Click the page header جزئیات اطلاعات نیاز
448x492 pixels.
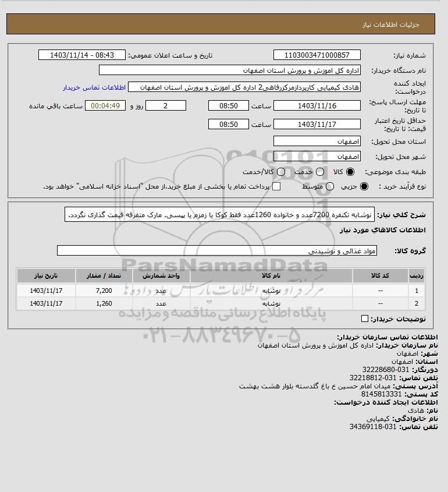(x=390, y=24)
